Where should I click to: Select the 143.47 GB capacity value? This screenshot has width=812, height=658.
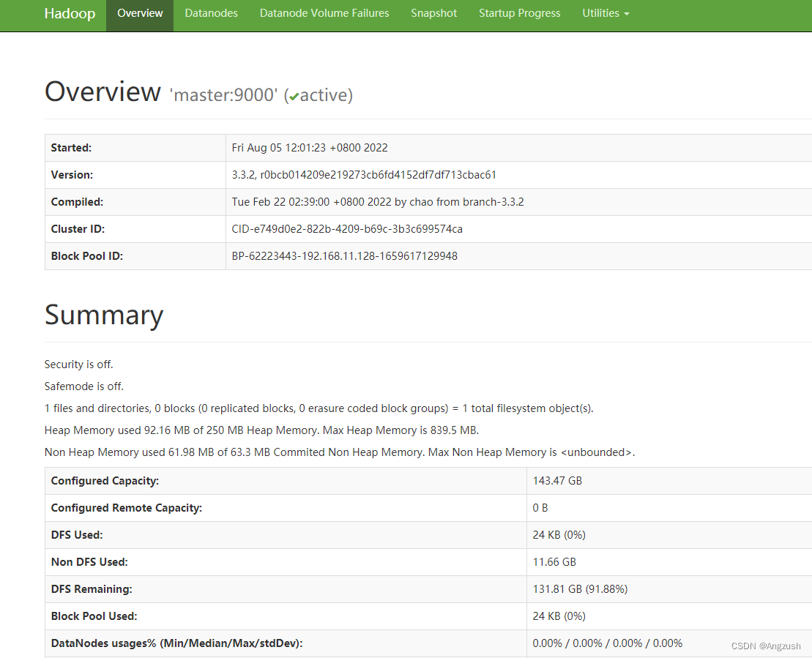557,481
